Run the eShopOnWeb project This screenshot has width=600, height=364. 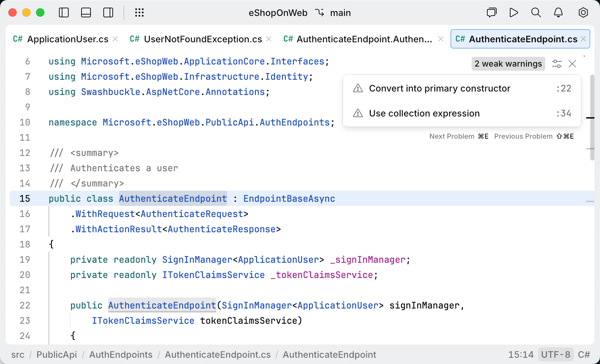coord(514,12)
